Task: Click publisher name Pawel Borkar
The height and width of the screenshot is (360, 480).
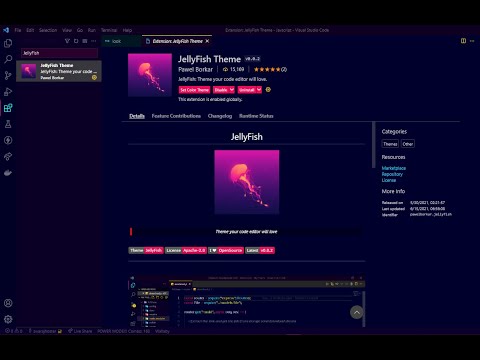Action: coord(195,69)
